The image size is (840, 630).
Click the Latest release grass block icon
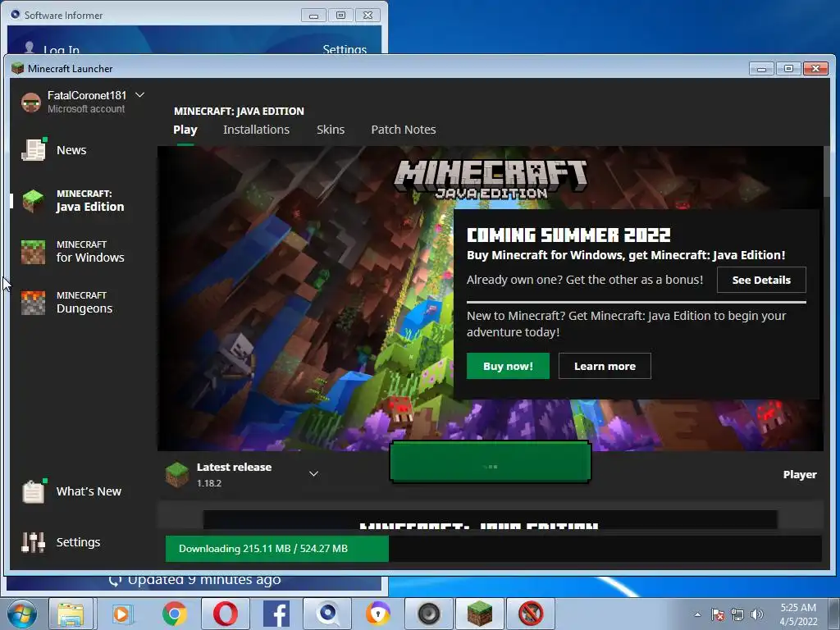coord(177,474)
